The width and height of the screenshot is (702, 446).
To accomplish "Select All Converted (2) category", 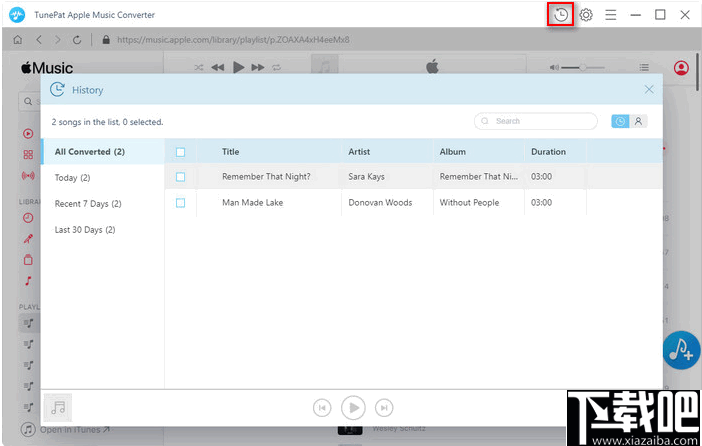I will pos(103,152).
